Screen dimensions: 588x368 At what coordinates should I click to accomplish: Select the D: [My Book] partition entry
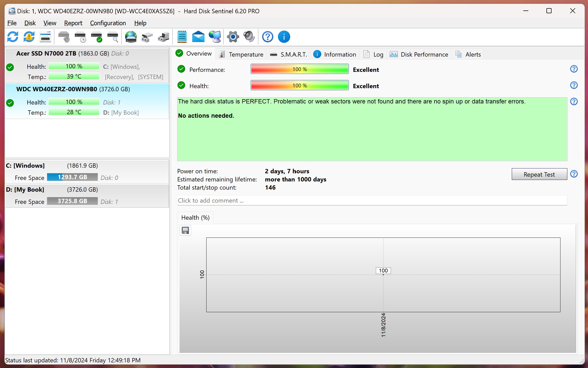87,196
